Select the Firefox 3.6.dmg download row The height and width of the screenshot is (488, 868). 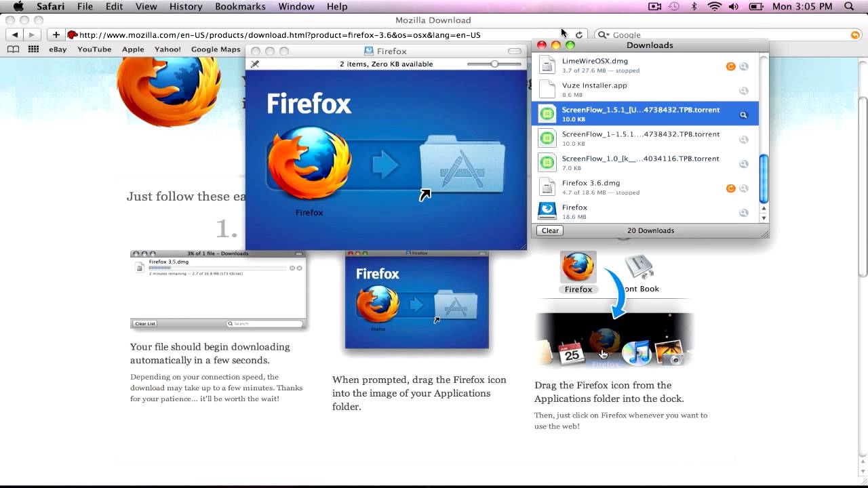coord(645,187)
